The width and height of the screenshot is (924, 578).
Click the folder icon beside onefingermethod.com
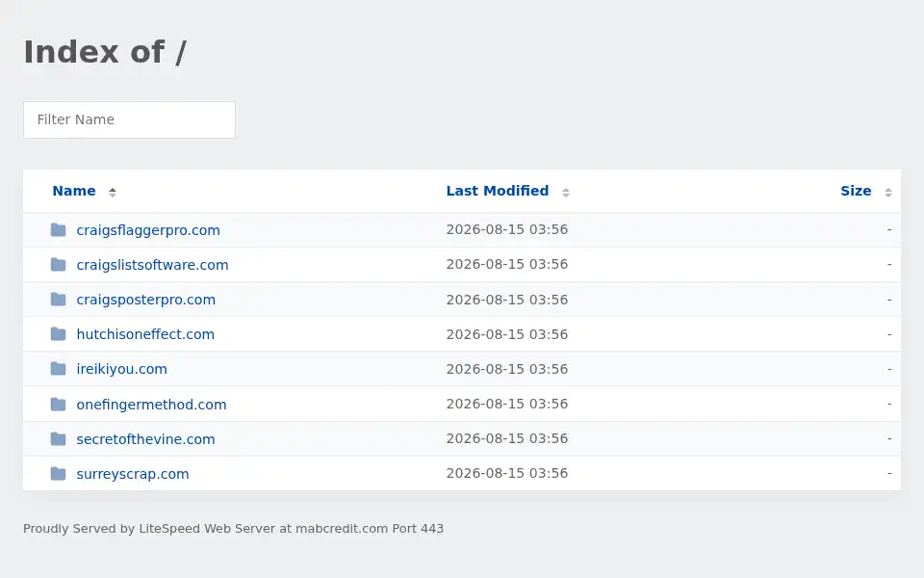click(58, 404)
